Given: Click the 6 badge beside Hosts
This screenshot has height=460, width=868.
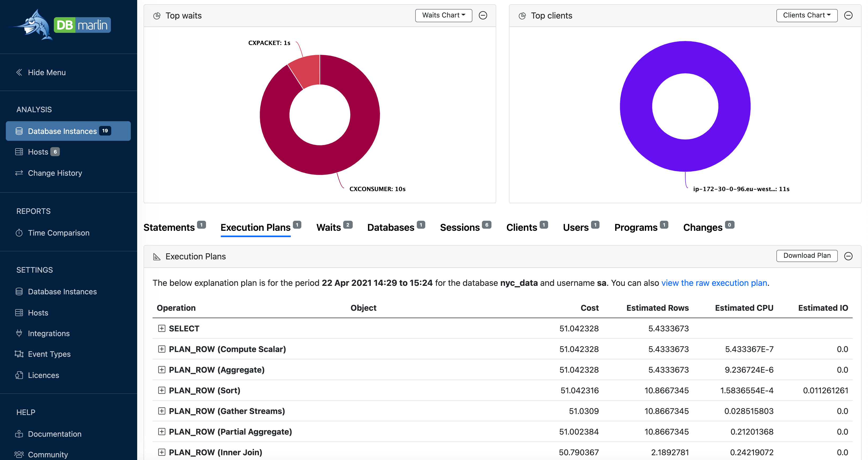Looking at the screenshot, I should click(55, 152).
